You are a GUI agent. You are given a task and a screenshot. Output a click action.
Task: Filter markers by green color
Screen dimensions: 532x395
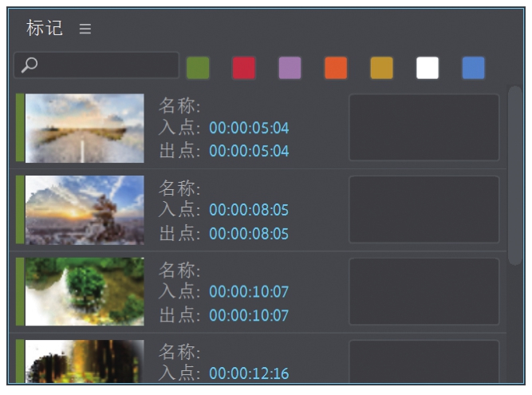198,68
